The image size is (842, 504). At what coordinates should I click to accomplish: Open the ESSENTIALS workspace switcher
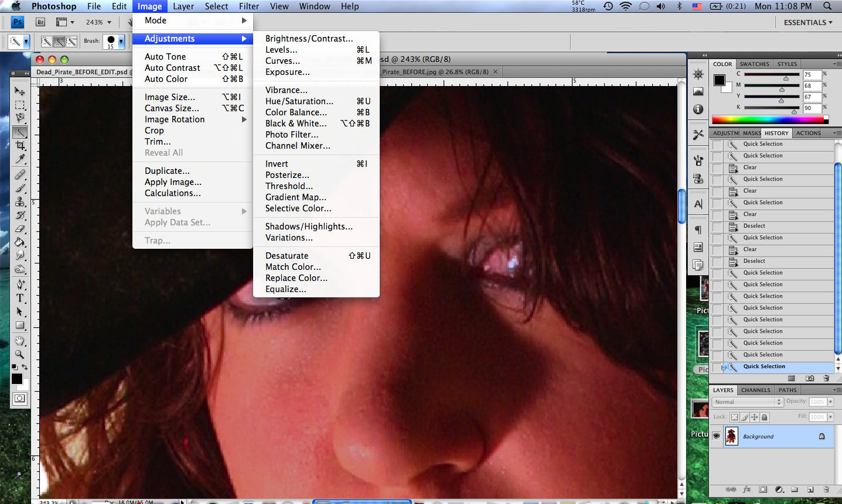[x=808, y=22]
